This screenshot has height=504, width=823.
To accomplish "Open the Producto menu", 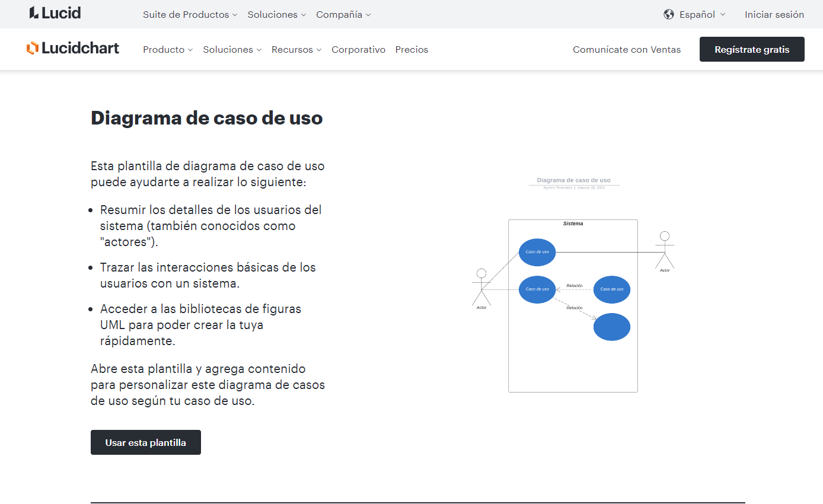I will pos(168,50).
